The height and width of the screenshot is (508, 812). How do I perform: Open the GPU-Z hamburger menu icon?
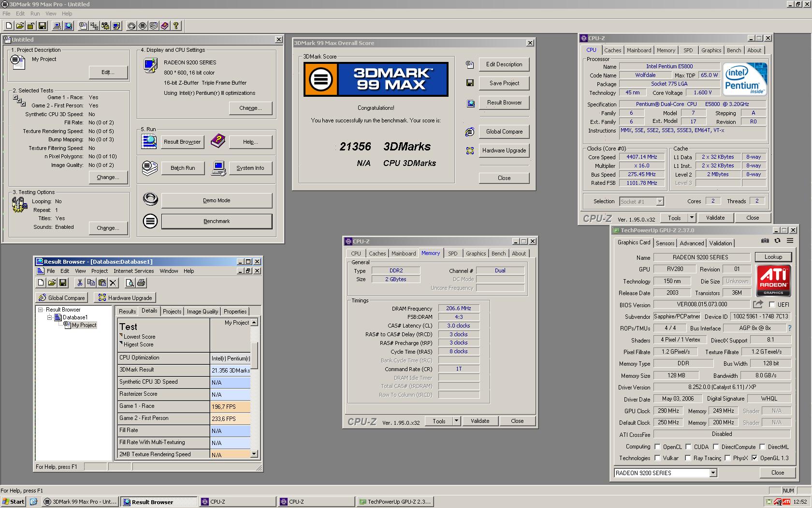click(x=790, y=240)
